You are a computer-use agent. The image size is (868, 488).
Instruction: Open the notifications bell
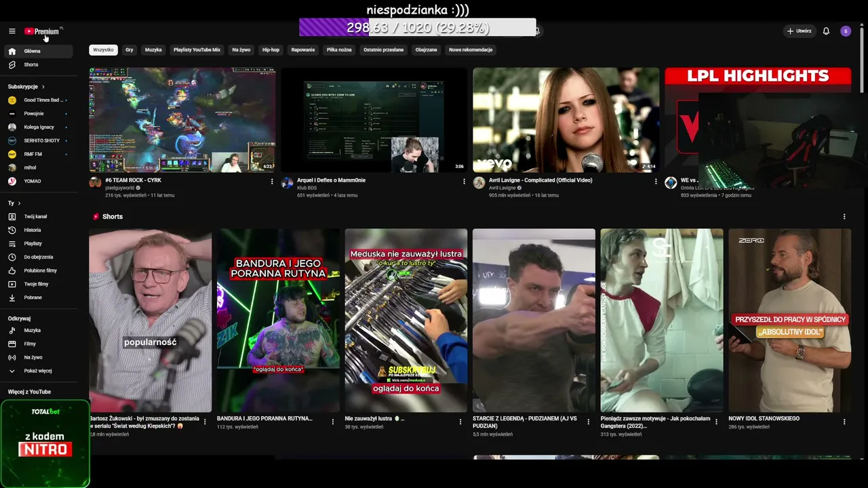(x=826, y=31)
